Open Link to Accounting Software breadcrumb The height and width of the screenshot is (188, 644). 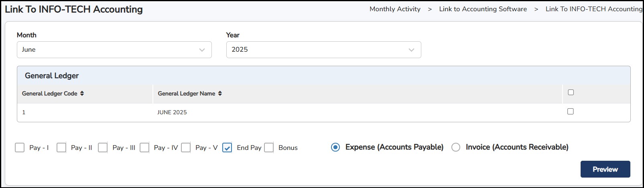[x=483, y=9]
